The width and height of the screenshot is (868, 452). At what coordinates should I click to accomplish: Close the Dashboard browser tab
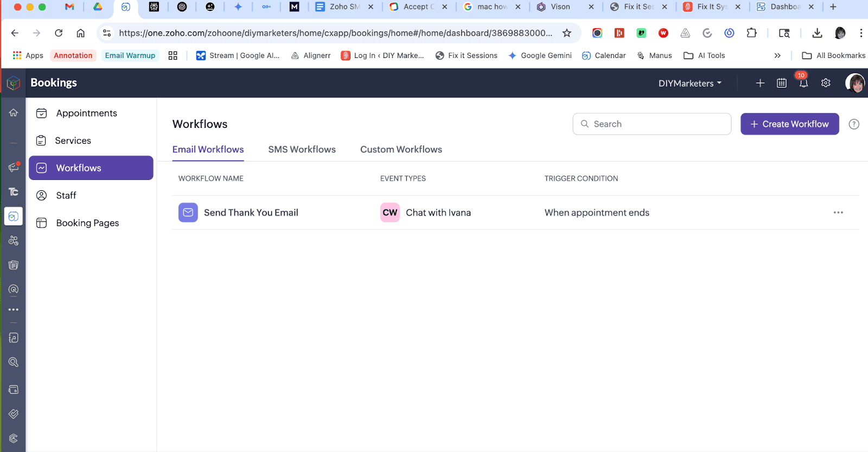811,7
